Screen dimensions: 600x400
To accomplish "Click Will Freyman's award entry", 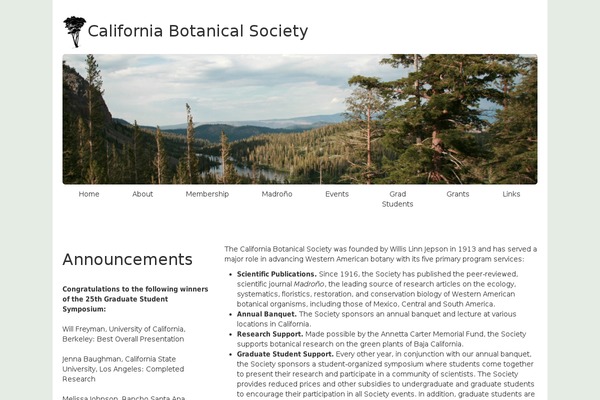I will pos(122,334).
